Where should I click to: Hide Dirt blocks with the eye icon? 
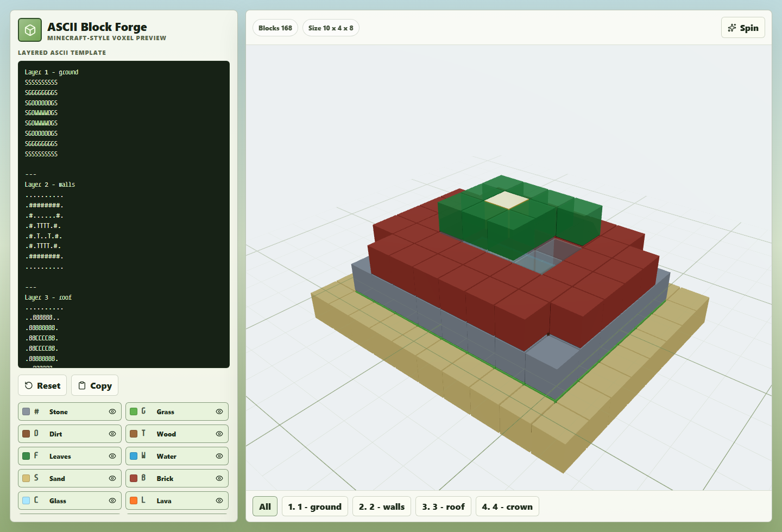click(x=112, y=434)
